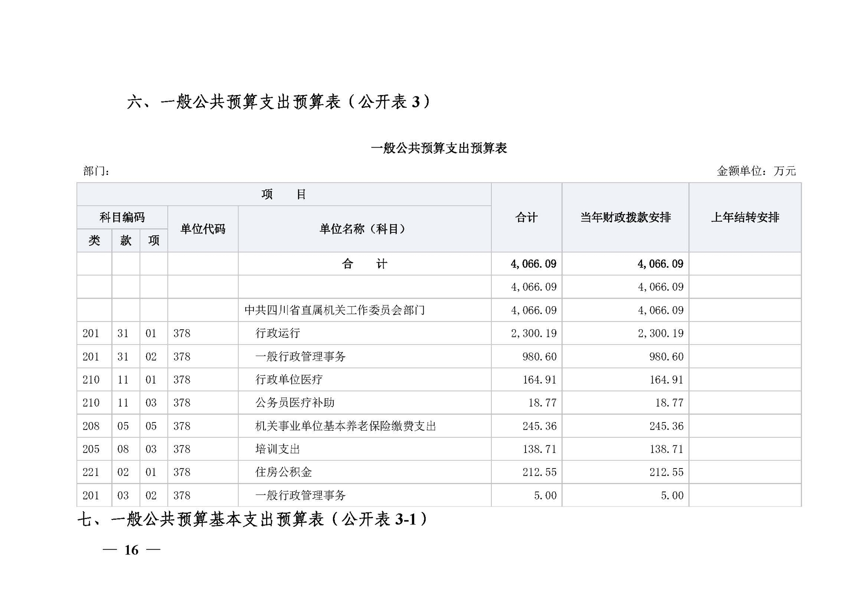Click the 2,300.19 value in 合计 column
Image resolution: width=868 pixels, height=614 pixels.
[533, 333]
